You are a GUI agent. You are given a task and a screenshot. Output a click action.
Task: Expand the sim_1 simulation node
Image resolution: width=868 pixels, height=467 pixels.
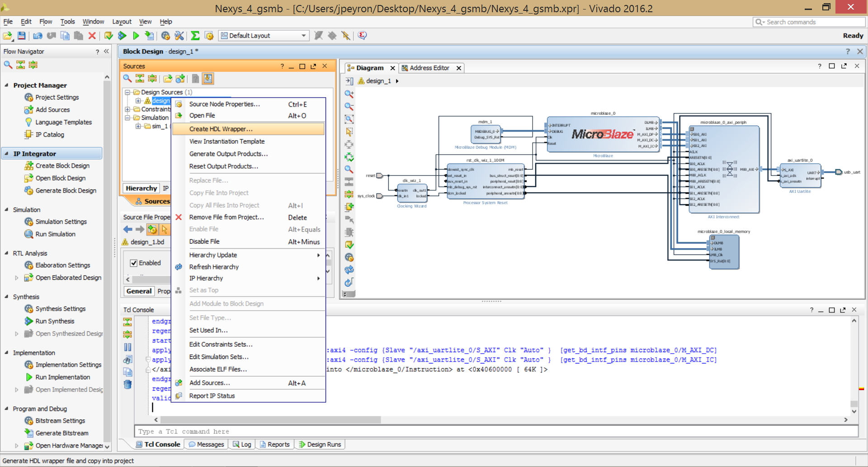[x=138, y=126]
